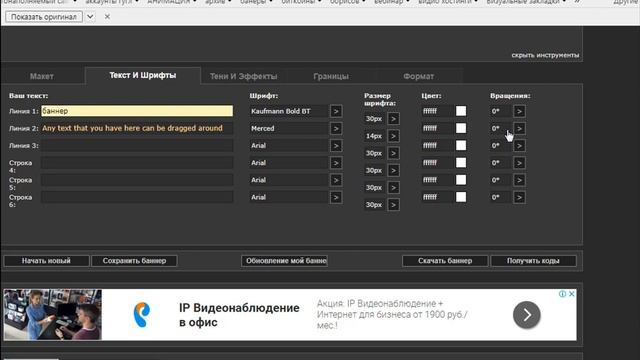Click the ad photo thumbnail
The image size is (640, 360).
tap(53, 315)
